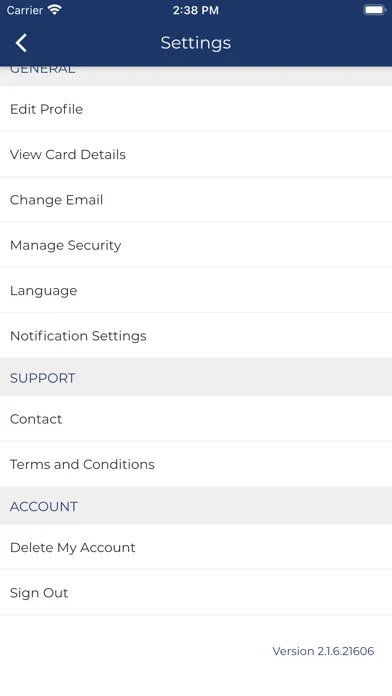This screenshot has height=696, width=392.
Task: Tap the Contact row
Action: (196, 419)
